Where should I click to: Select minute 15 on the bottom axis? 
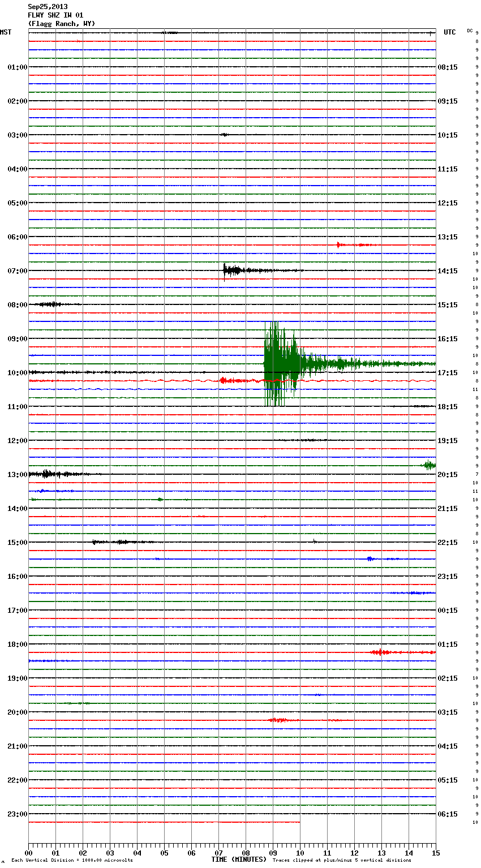click(x=435, y=853)
